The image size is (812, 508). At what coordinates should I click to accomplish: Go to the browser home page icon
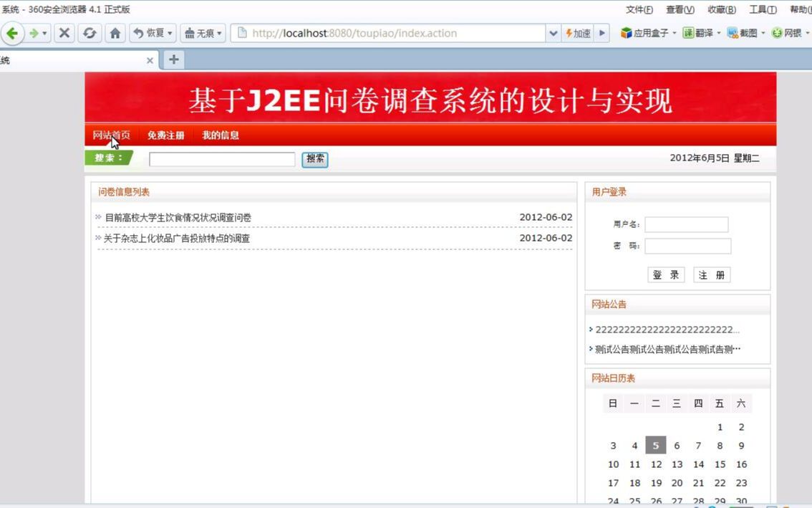coord(115,33)
